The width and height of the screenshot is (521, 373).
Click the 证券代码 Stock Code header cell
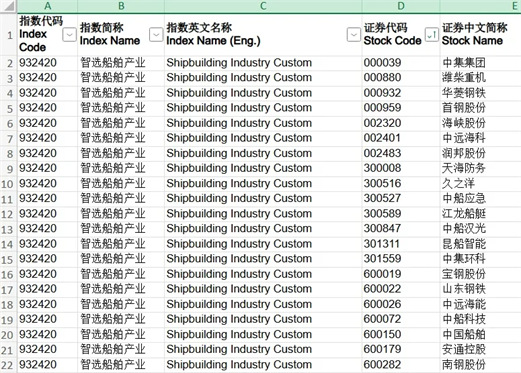click(x=401, y=35)
